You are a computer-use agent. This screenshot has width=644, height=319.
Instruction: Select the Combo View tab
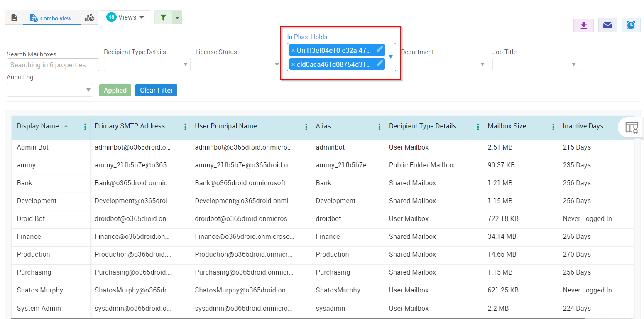point(51,18)
